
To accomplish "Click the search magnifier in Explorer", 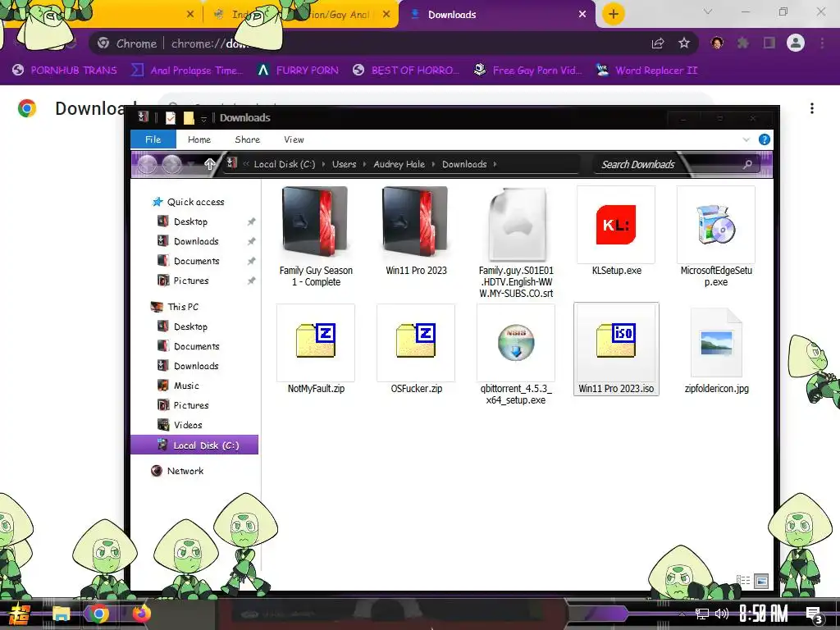I will tap(748, 164).
